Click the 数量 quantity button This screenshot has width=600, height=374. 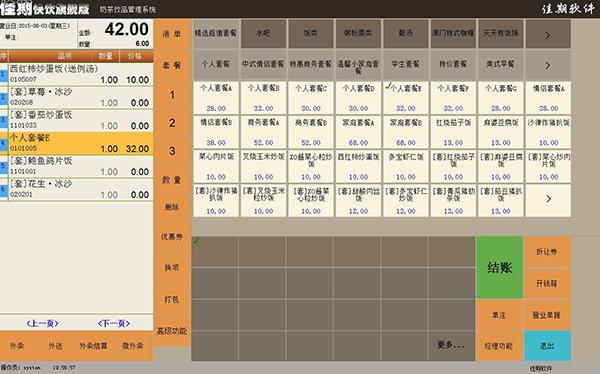pyautogui.click(x=172, y=180)
